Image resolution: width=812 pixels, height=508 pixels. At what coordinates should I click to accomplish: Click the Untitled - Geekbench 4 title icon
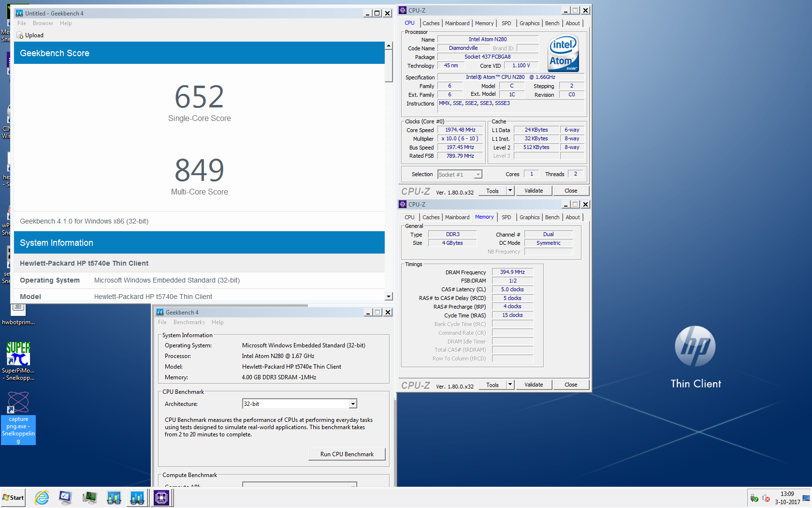(19, 14)
